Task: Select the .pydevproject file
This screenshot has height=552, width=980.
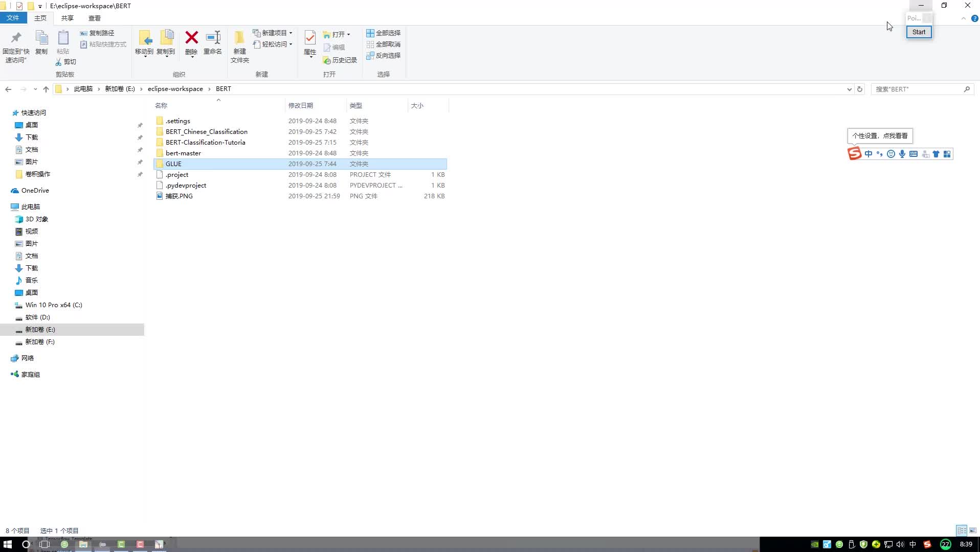Action: (x=186, y=186)
